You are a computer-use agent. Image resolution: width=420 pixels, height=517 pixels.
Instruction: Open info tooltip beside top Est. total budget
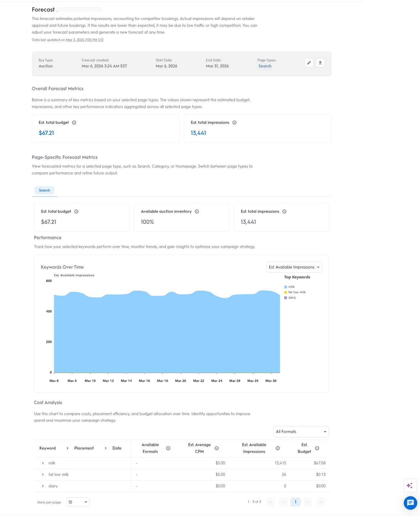(74, 123)
